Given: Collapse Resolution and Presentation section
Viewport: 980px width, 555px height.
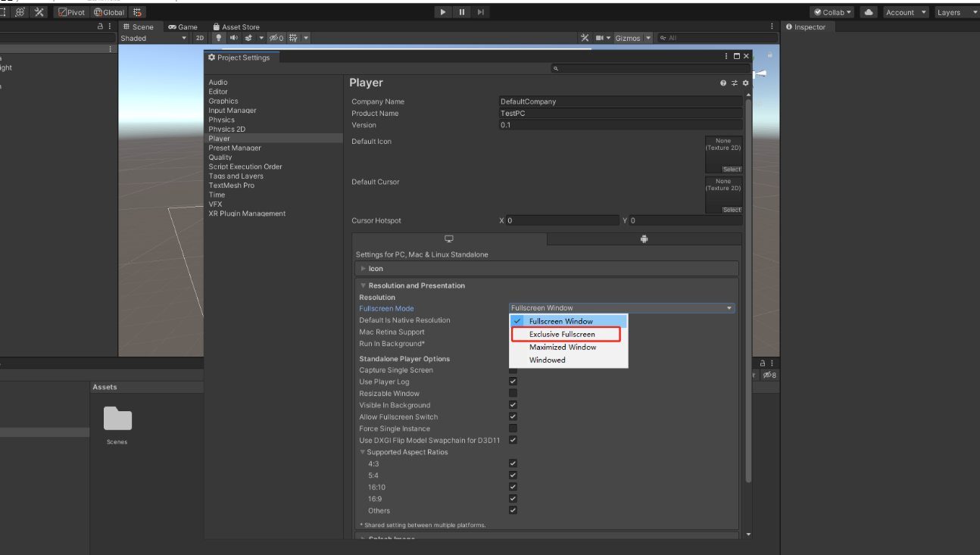Looking at the screenshot, I should coord(412,285).
